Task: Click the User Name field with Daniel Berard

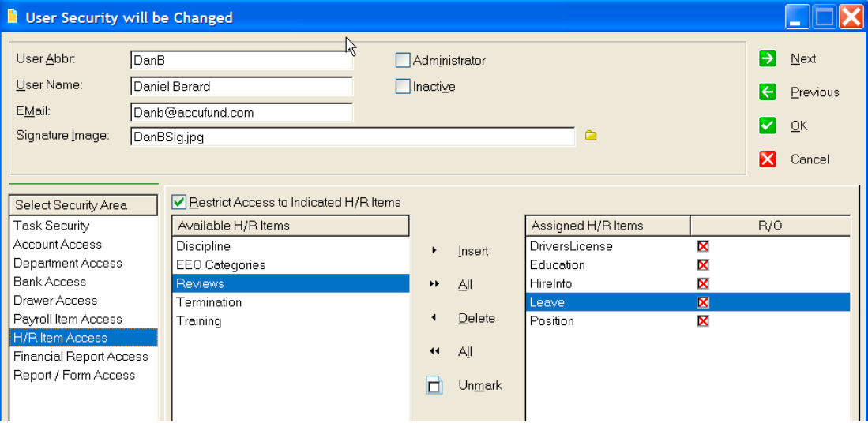Action: point(242,86)
